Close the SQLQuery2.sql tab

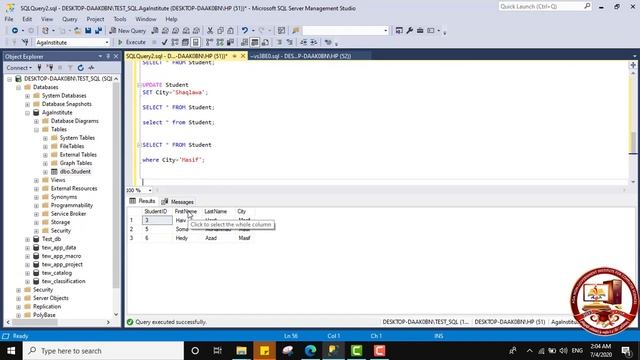pos(243,56)
